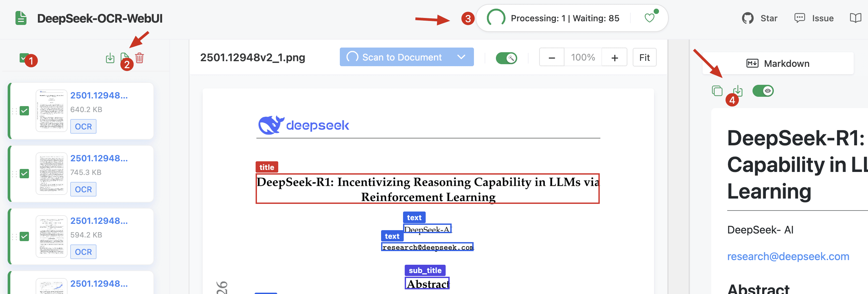The image size is (868, 294).
Task: Click the green DeepSeek-OCR-WebUI logo icon
Action: point(21,18)
